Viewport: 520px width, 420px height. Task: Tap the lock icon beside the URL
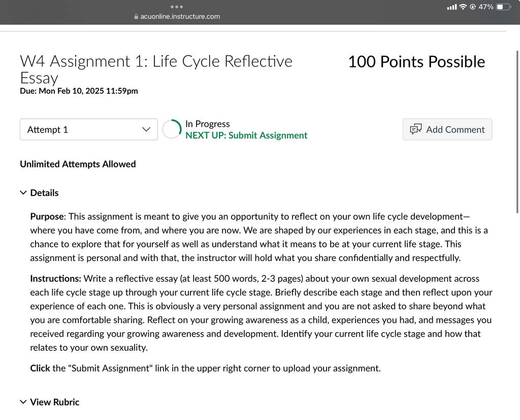click(136, 16)
